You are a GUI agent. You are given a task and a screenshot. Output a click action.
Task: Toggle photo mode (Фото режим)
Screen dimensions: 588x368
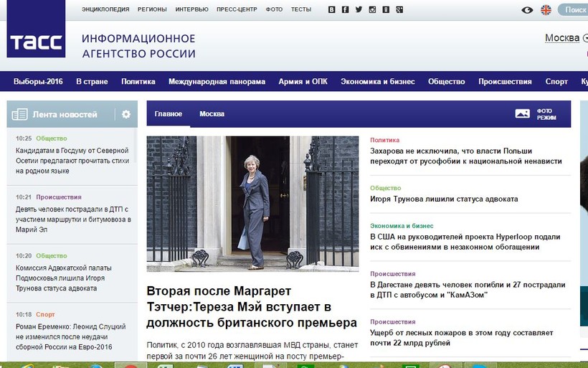coord(536,113)
